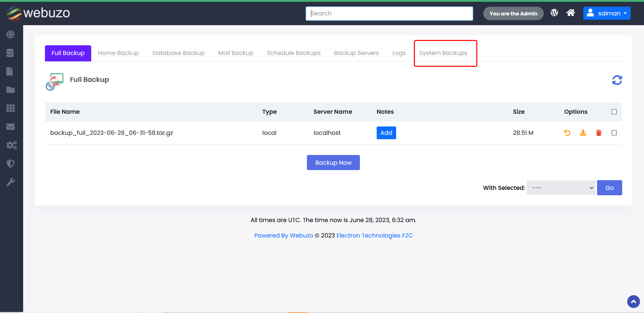Open the Schedule Backups tab
644x313 pixels.
tap(293, 53)
